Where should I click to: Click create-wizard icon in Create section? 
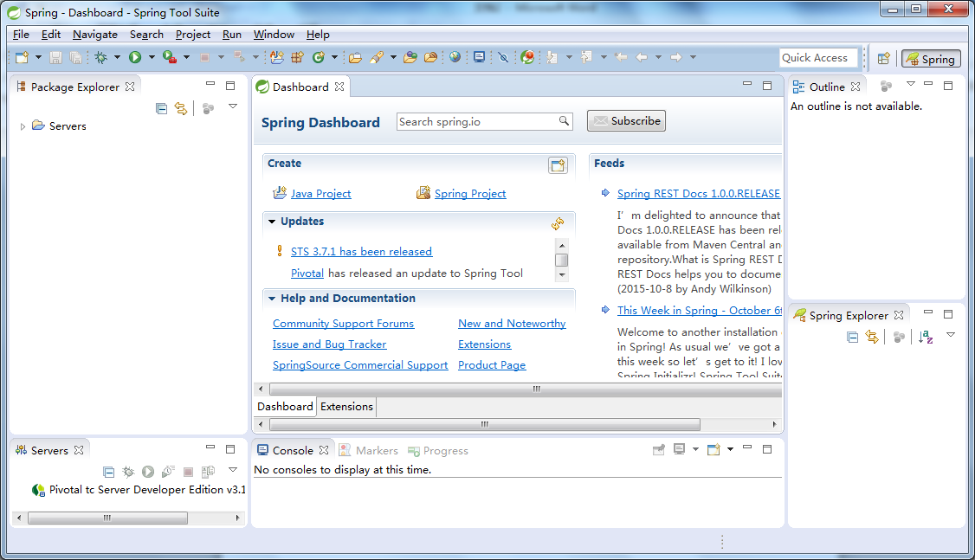click(x=558, y=165)
